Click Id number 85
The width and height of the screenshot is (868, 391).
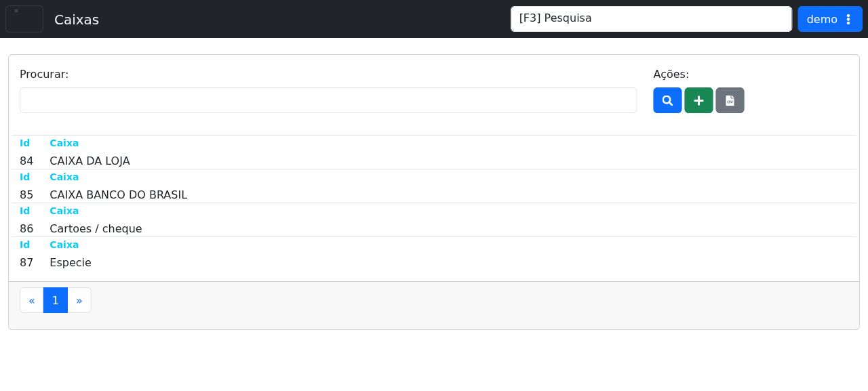point(26,195)
